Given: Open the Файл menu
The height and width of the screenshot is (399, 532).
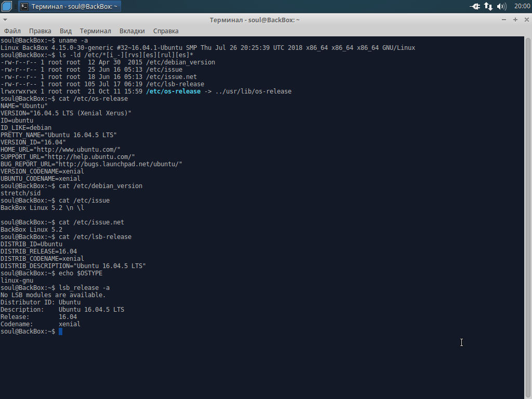Looking at the screenshot, I should [12, 31].
